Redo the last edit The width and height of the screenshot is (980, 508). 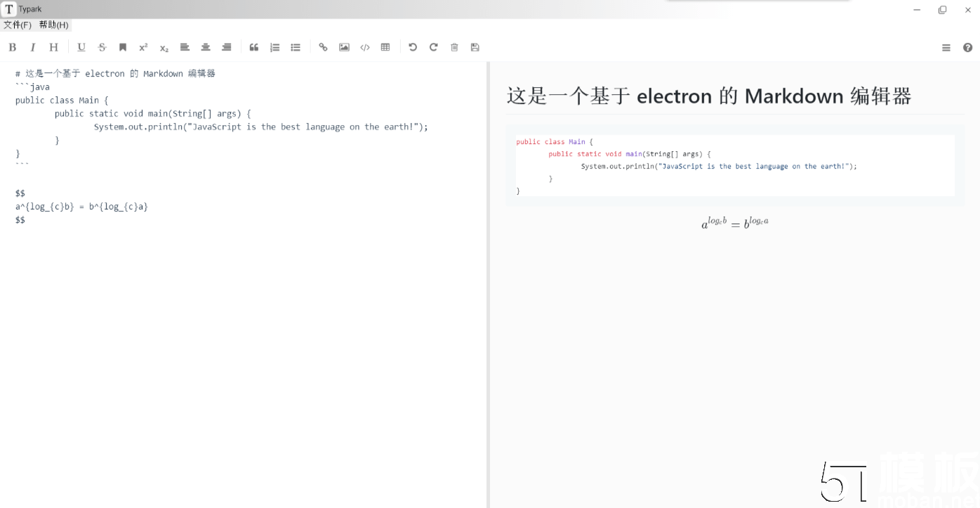[433, 47]
